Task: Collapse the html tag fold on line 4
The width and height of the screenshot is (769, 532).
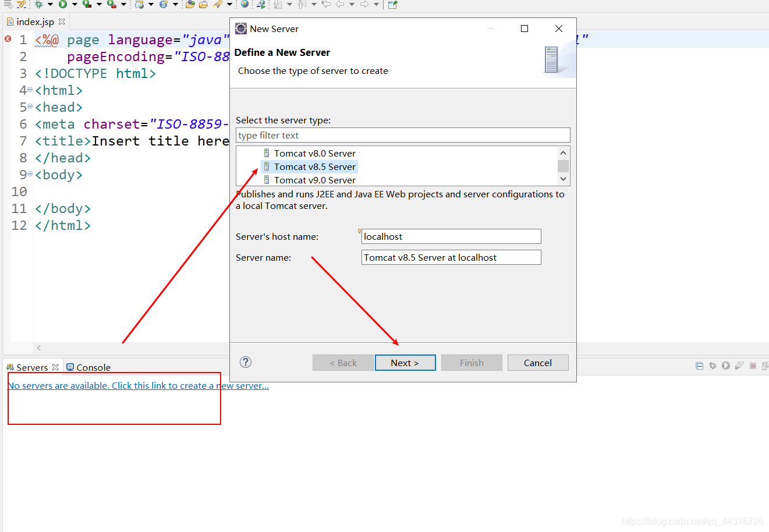Action: (30, 90)
